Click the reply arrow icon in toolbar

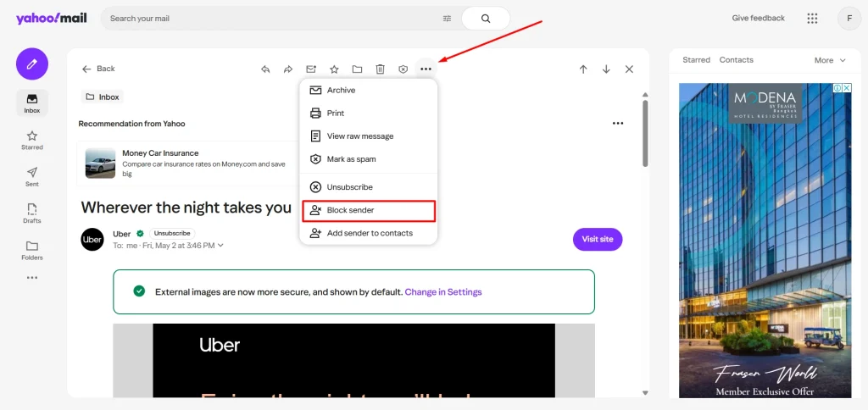(265, 69)
